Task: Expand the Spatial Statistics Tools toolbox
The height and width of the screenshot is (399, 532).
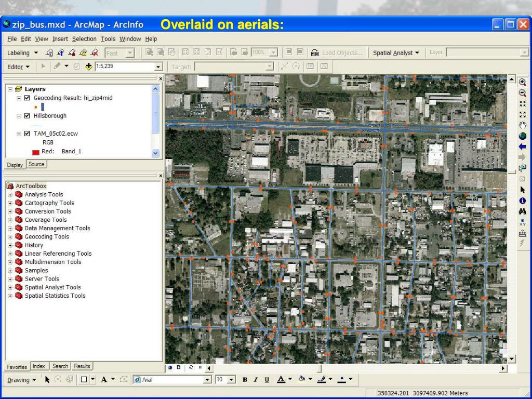Action: [x=10, y=296]
